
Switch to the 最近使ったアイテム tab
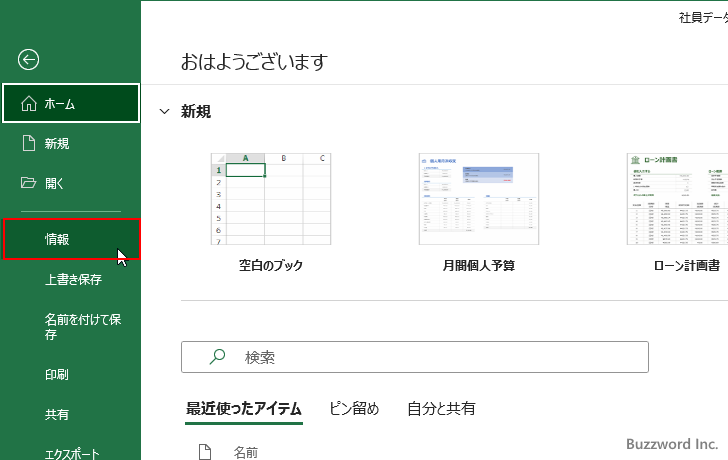point(244,408)
